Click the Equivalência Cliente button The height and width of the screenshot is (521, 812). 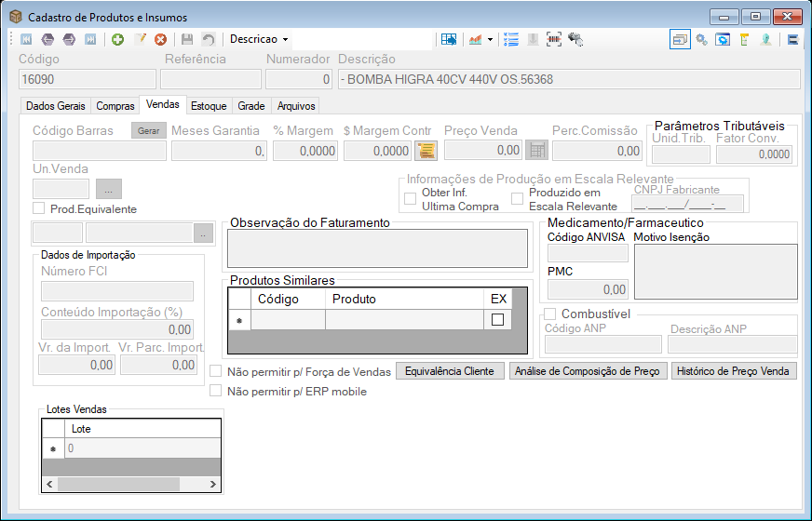click(450, 371)
